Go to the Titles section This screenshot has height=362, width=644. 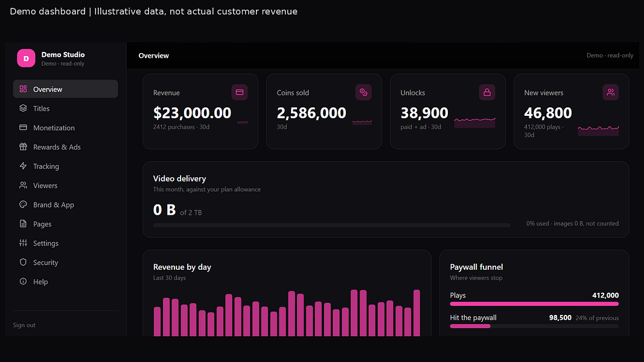point(65,109)
